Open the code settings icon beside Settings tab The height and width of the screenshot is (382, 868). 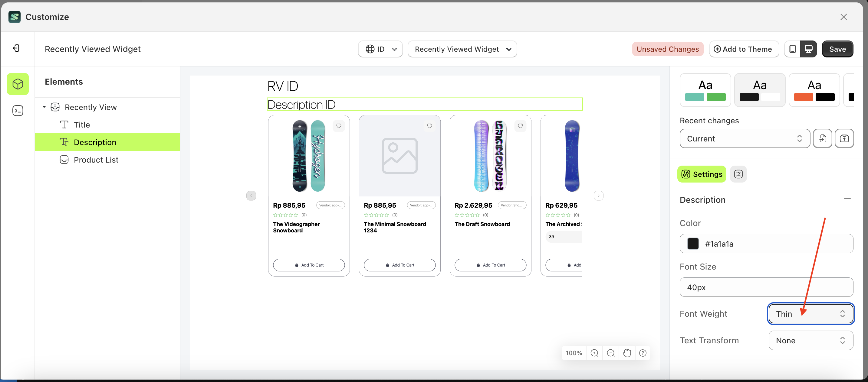point(738,174)
